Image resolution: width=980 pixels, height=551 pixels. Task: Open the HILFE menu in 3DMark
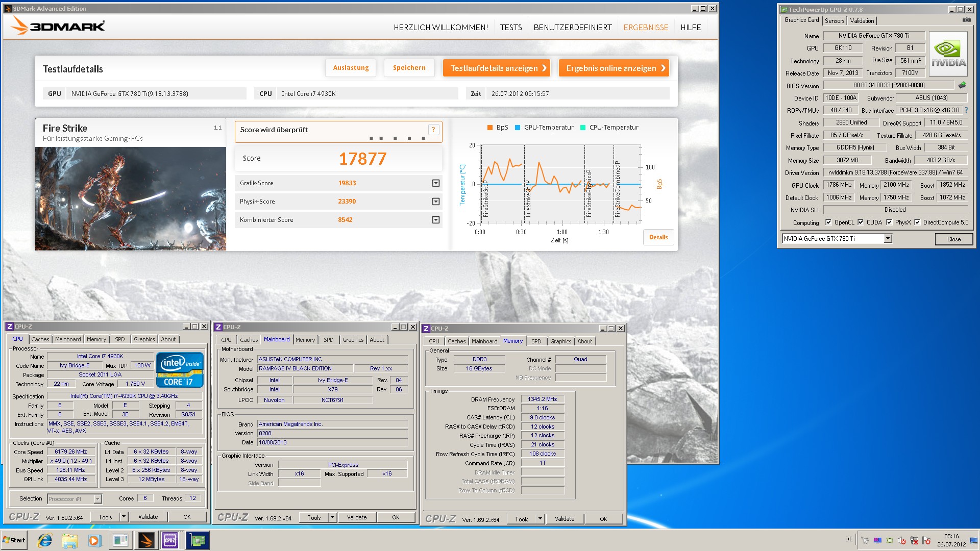[691, 28]
